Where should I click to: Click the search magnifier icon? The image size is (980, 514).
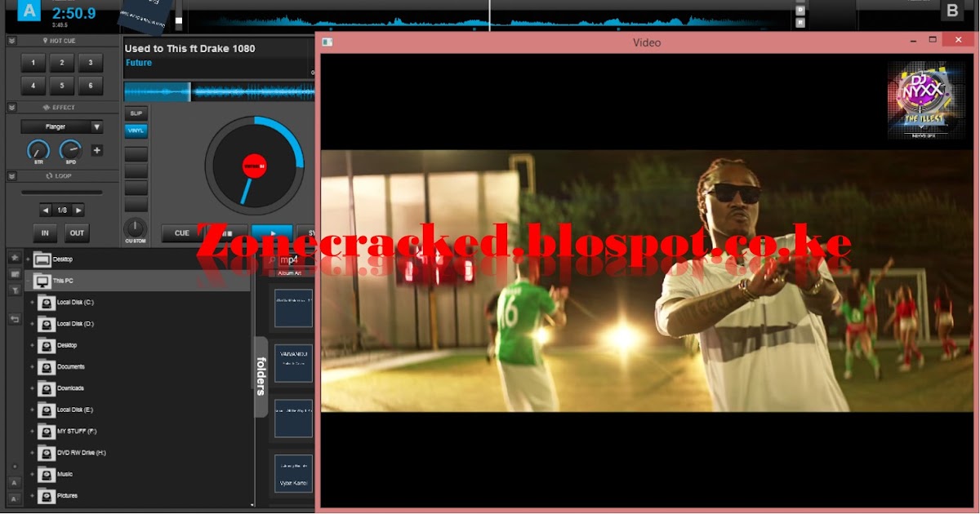point(274,260)
